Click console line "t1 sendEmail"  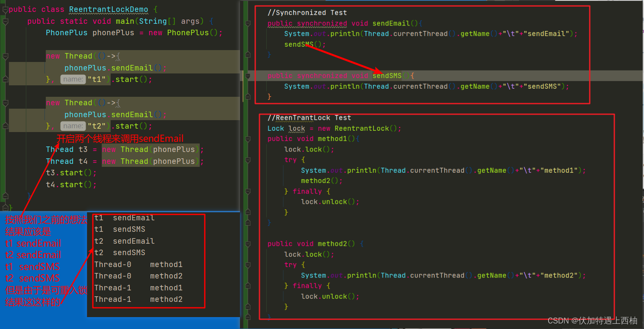coord(124,218)
